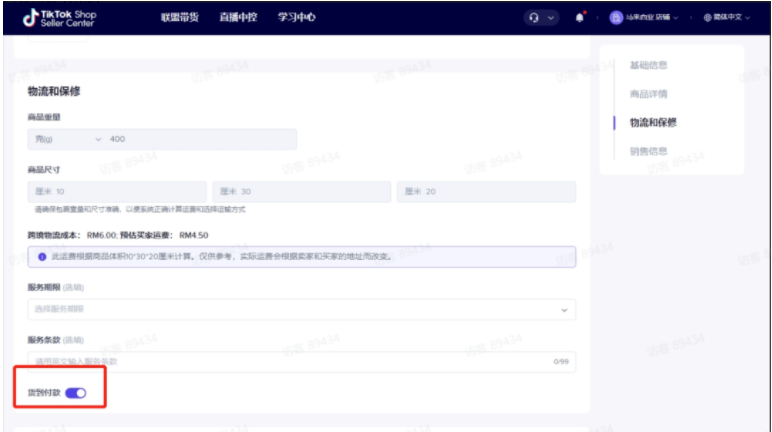Open the 联盟带货 menu
Screen dimensions: 772x432
[180, 18]
